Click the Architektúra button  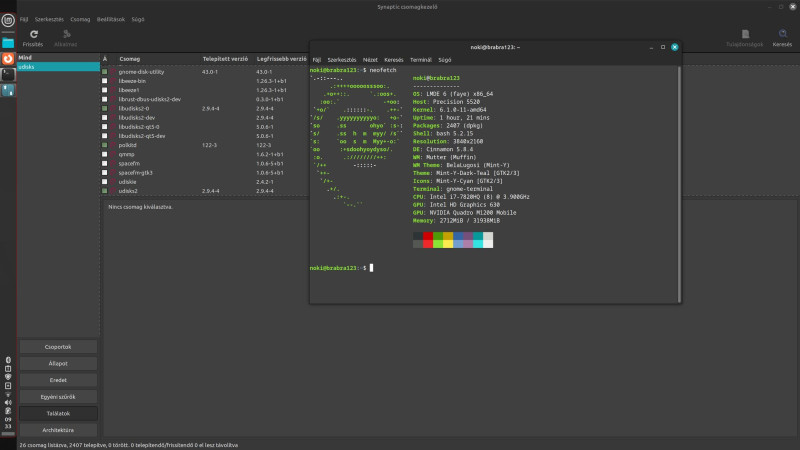[x=58, y=430]
